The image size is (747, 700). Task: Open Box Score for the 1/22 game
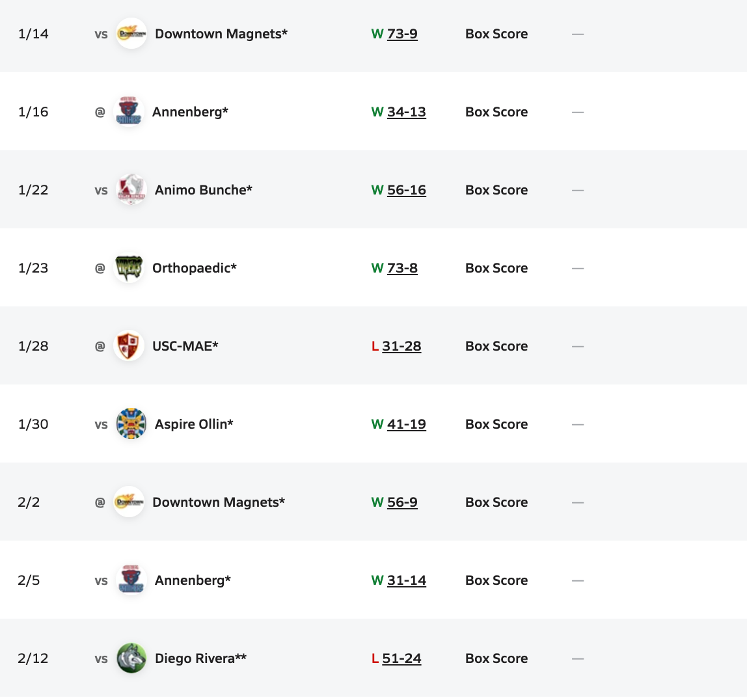496,190
